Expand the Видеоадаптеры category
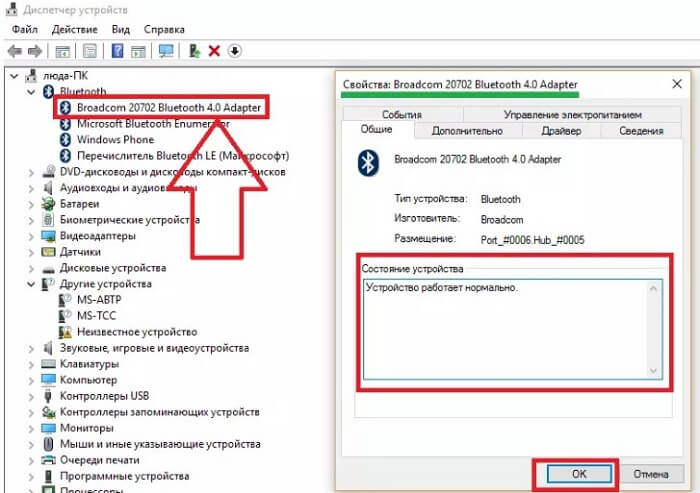Screen dimensions: 700x493 point(33,236)
